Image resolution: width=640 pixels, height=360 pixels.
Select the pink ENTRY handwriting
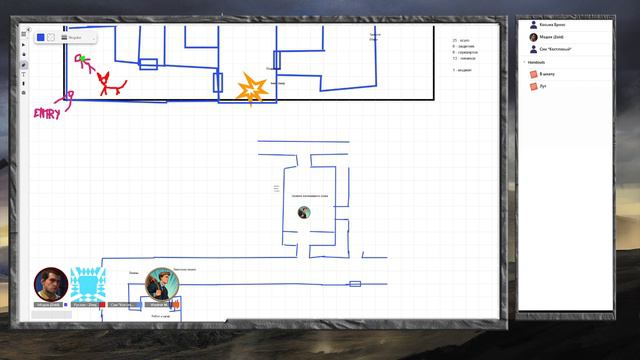pyautogui.click(x=47, y=113)
